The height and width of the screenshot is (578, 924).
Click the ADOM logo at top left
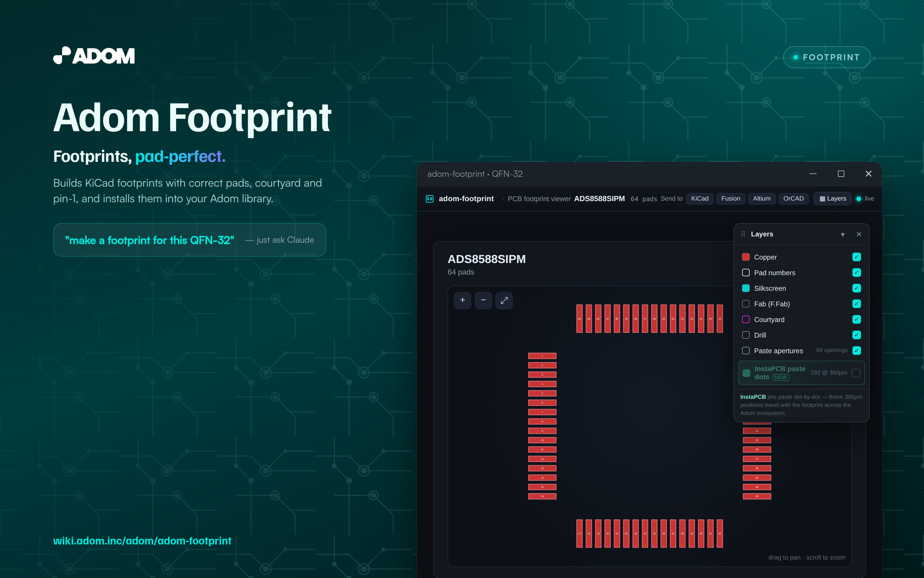(x=94, y=55)
